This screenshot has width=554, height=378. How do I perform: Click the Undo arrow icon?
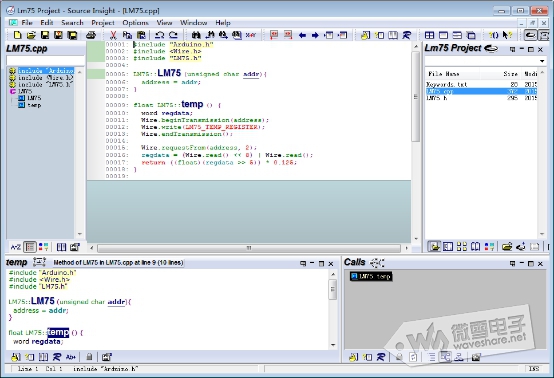tap(159, 35)
